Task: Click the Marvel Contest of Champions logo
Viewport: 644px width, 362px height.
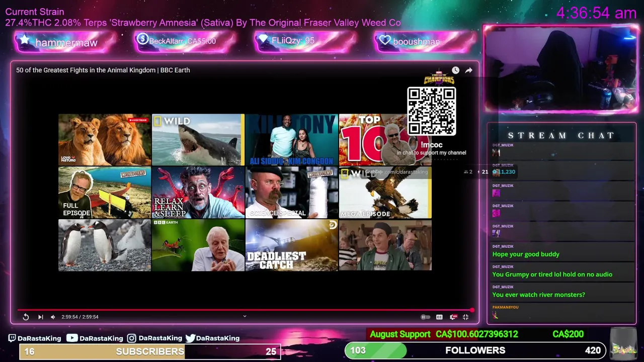Action: point(439,78)
